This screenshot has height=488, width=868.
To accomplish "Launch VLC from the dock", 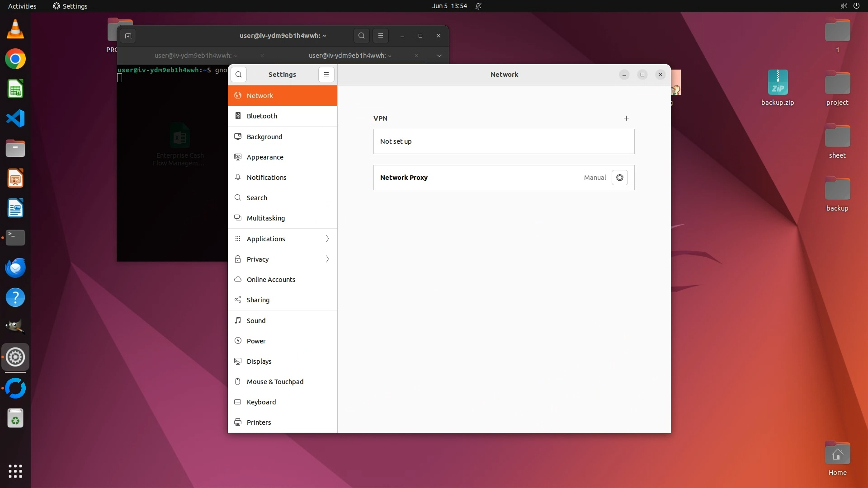I will [15, 29].
